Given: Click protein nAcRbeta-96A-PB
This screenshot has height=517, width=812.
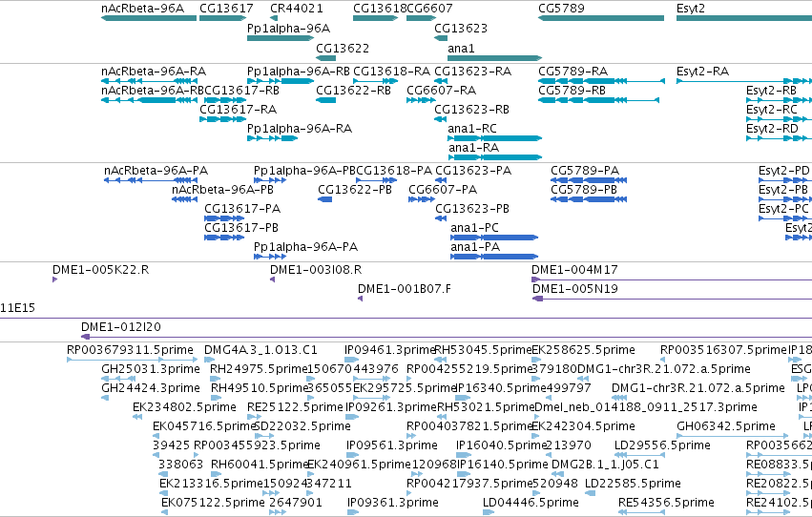Looking at the screenshot, I should [x=184, y=199].
